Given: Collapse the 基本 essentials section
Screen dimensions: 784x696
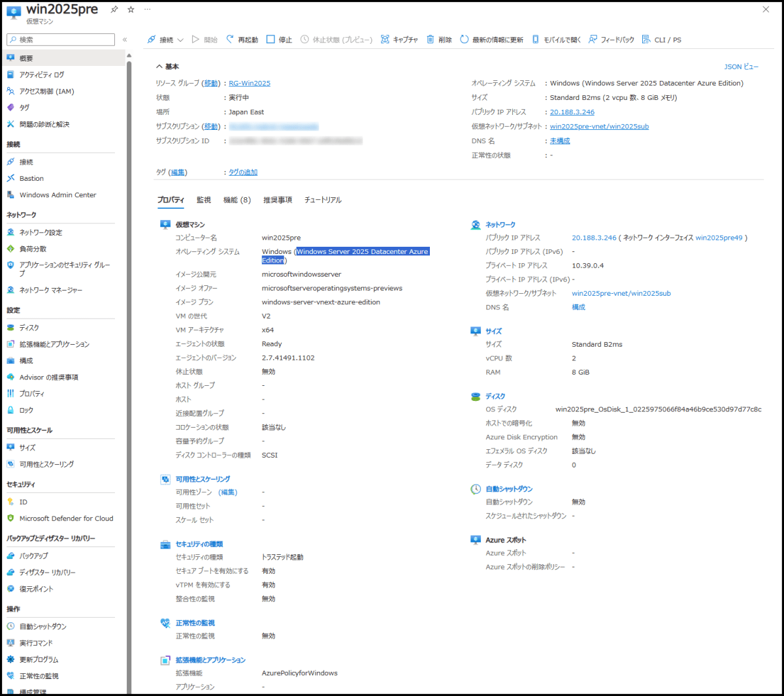Looking at the screenshot, I should click(167, 67).
